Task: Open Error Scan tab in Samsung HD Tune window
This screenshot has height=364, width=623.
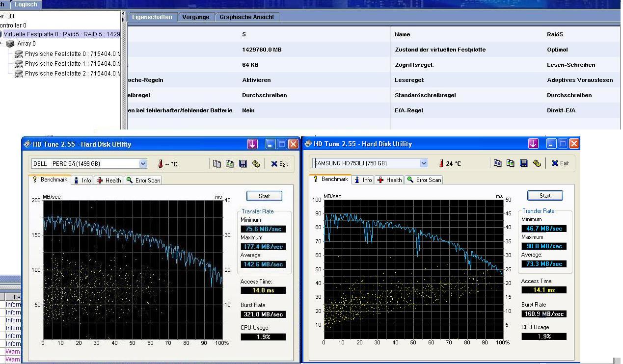Action: pyautogui.click(x=424, y=180)
